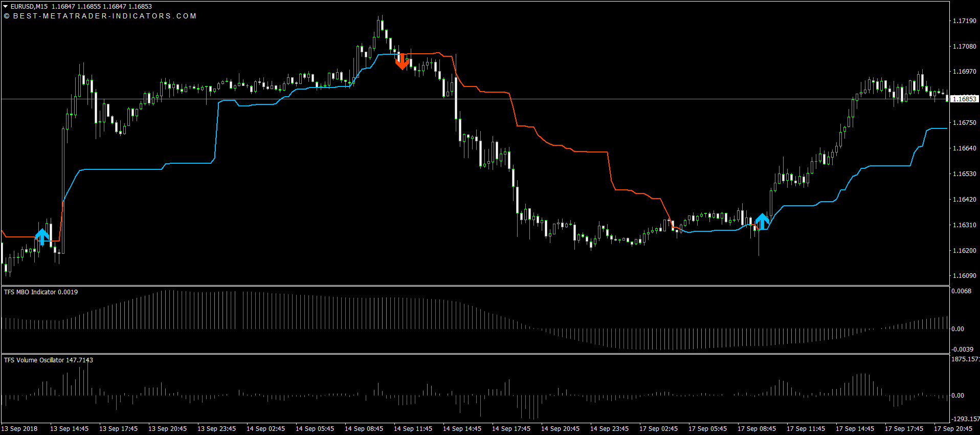Click the 1.16750 price axis label
This screenshot has width=980, height=435.
964,123
